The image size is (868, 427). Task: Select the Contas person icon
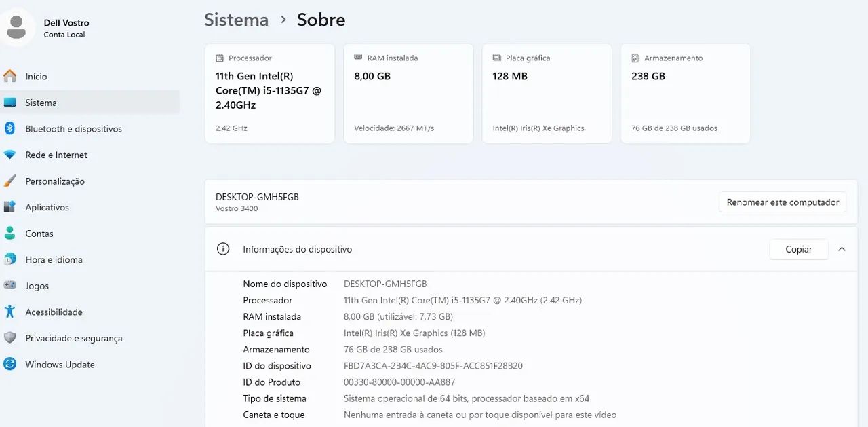[10, 234]
